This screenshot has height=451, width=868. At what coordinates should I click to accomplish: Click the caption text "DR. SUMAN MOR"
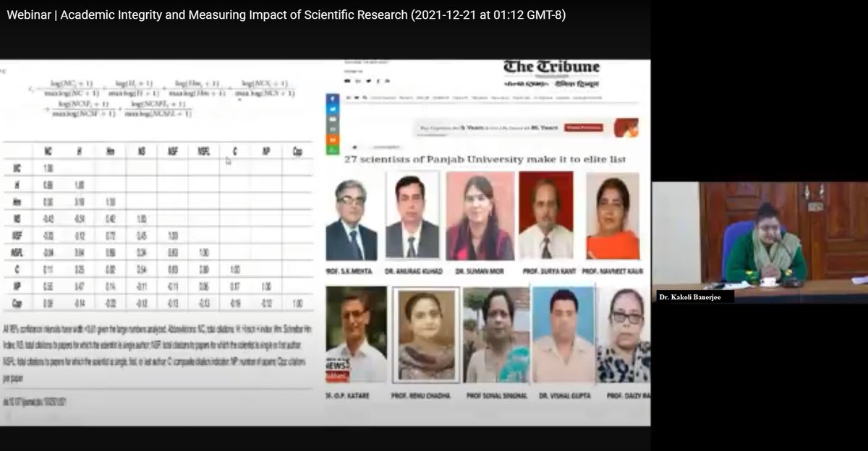[x=480, y=270]
